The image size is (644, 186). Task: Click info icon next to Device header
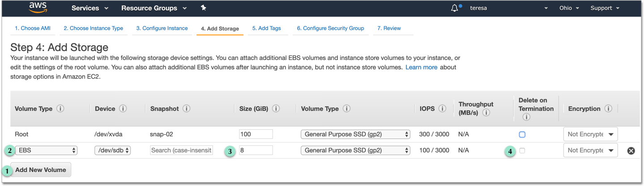[123, 109]
